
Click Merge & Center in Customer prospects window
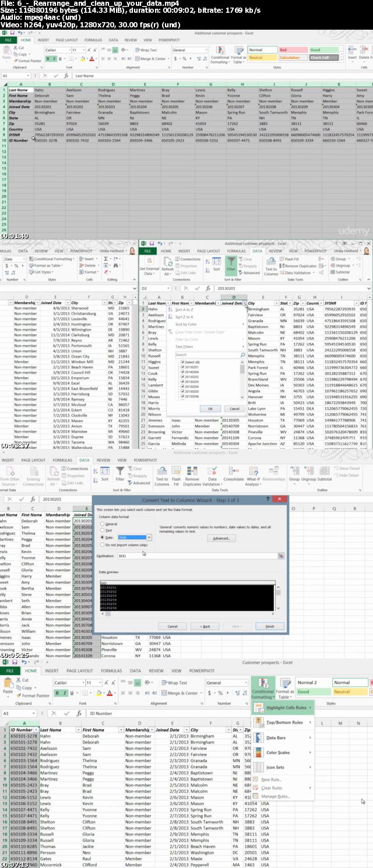coord(181,693)
